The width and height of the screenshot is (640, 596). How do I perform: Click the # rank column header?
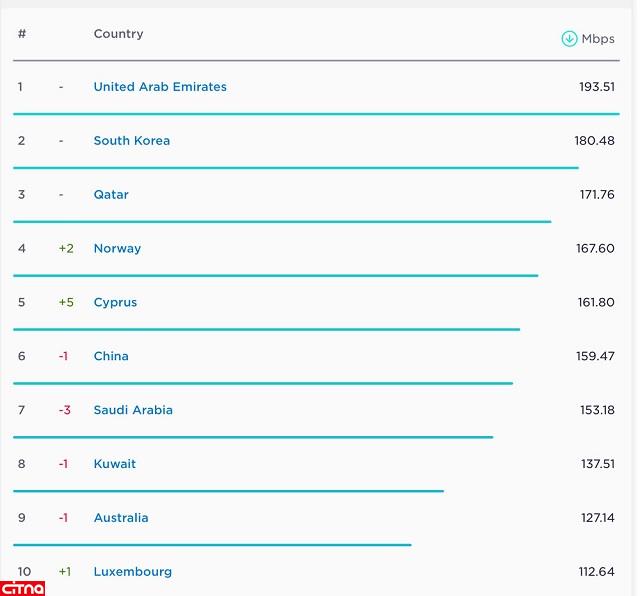tap(21, 34)
